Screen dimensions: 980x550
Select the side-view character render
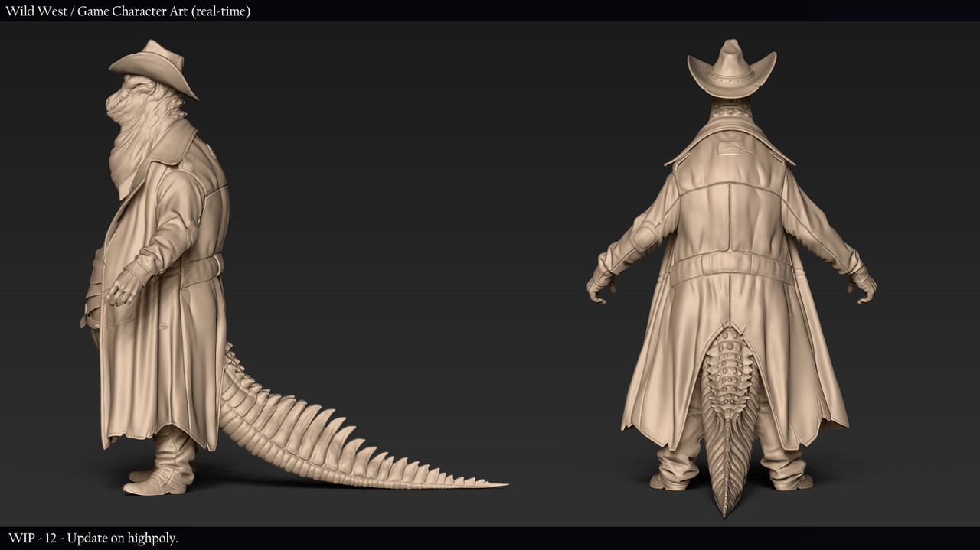click(294, 268)
